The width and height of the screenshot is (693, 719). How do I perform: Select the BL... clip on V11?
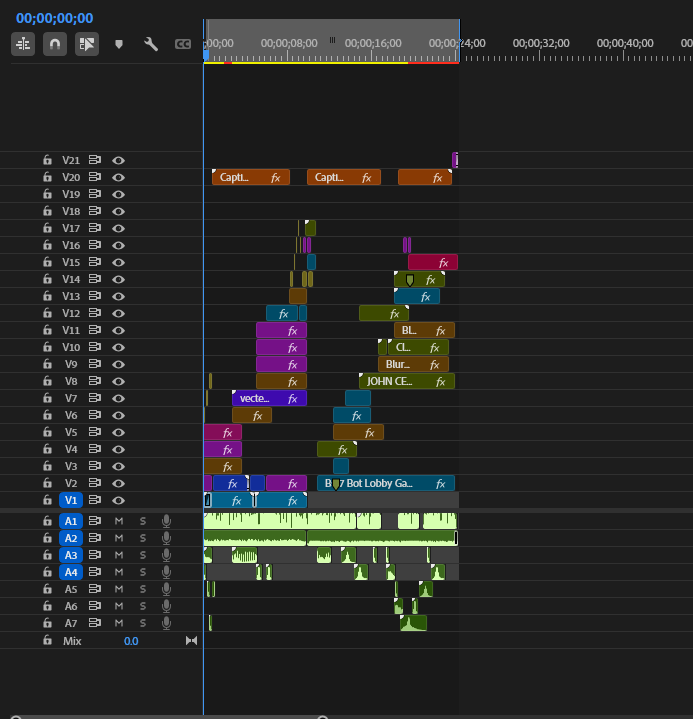424,330
